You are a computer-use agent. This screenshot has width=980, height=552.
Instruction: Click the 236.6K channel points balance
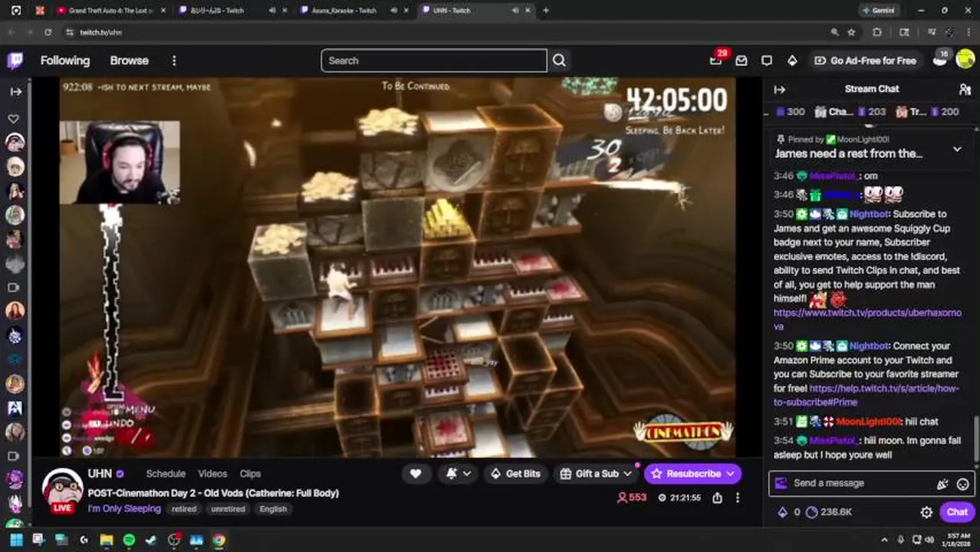coord(829,512)
